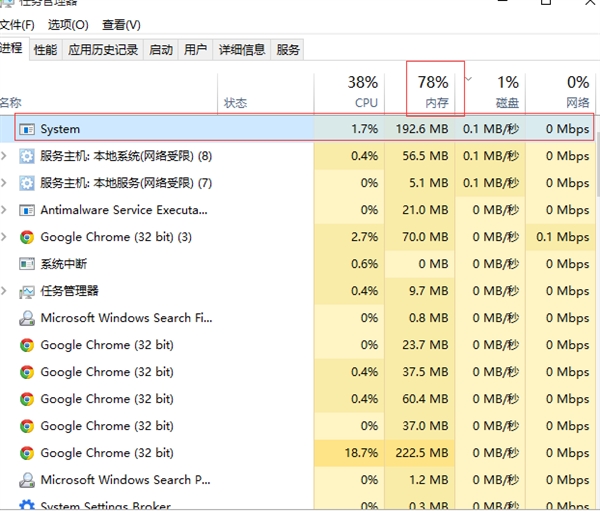Image resolution: width=600 pixels, height=511 pixels.
Task: Click the Chrome icon on the 222.5 MB row
Action: (27, 453)
